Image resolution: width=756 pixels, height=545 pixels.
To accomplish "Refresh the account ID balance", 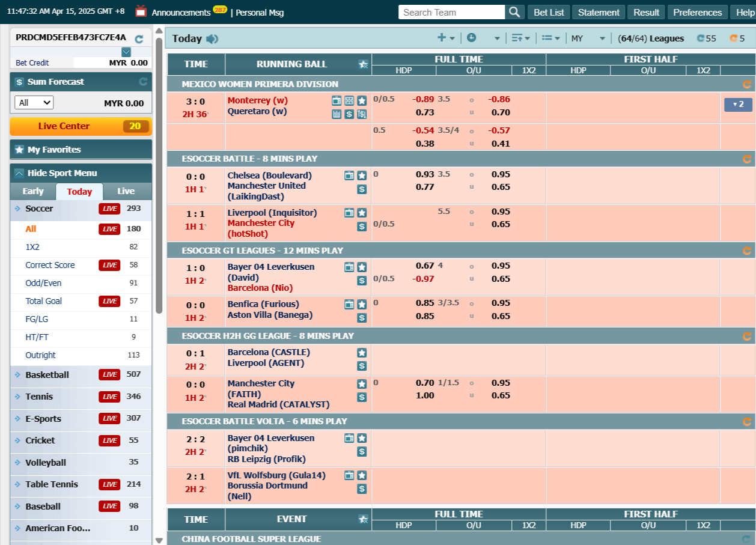I will point(139,39).
